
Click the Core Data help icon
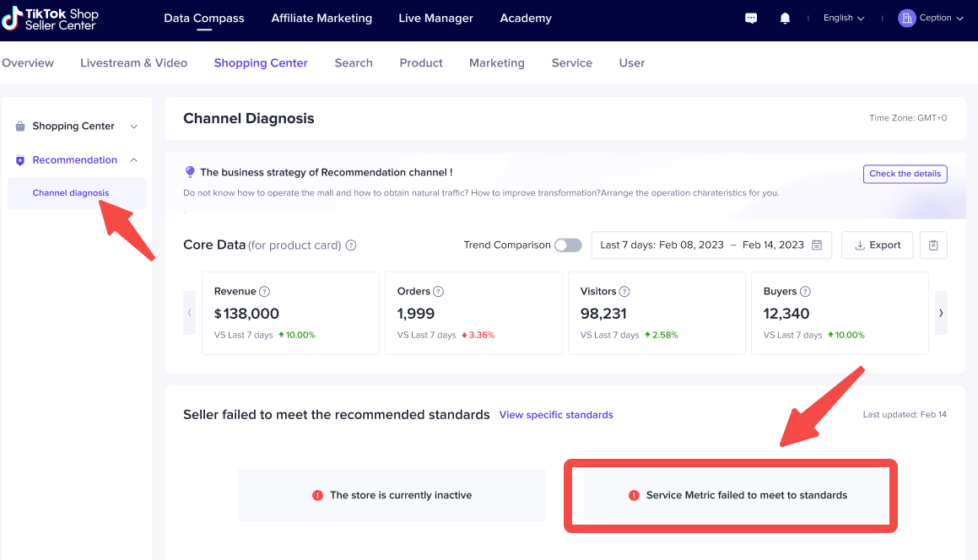[351, 245]
